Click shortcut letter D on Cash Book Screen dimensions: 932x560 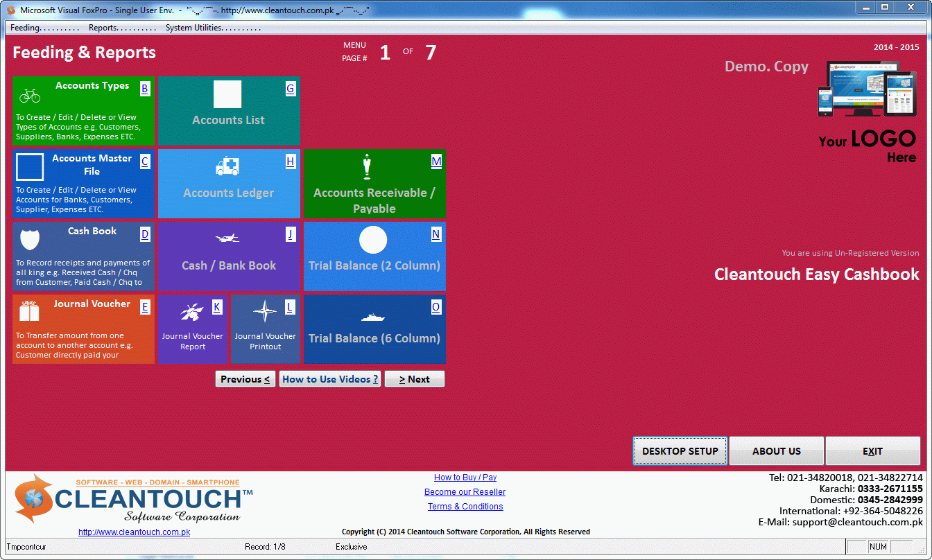[145, 234]
